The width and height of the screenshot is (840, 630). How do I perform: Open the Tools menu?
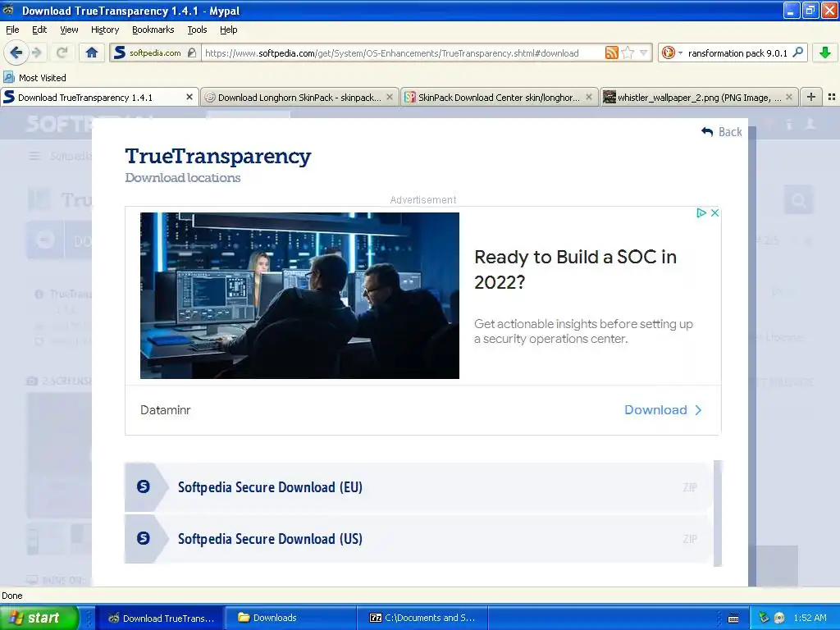coord(197,30)
